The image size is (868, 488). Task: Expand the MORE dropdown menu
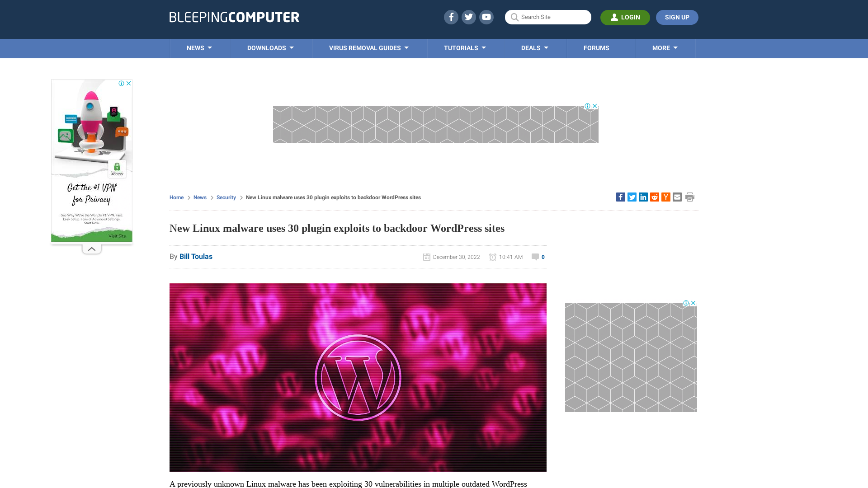664,47
